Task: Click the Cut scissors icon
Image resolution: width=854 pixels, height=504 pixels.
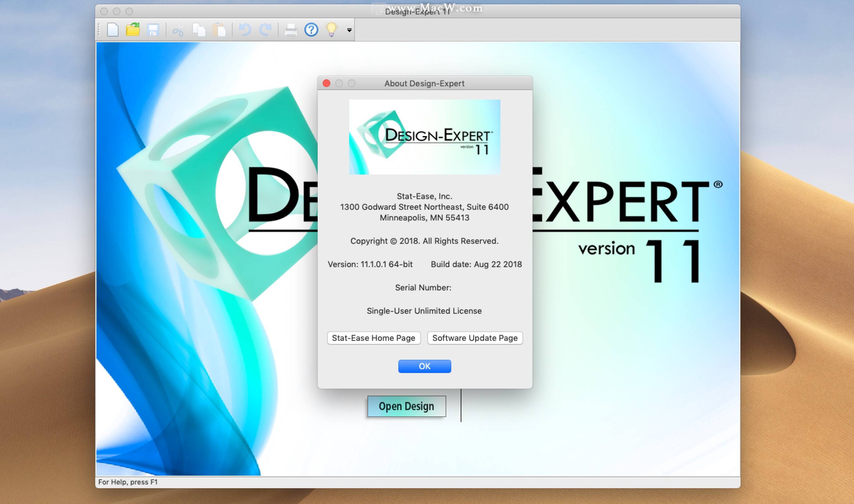Action: click(x=178, y=30)
